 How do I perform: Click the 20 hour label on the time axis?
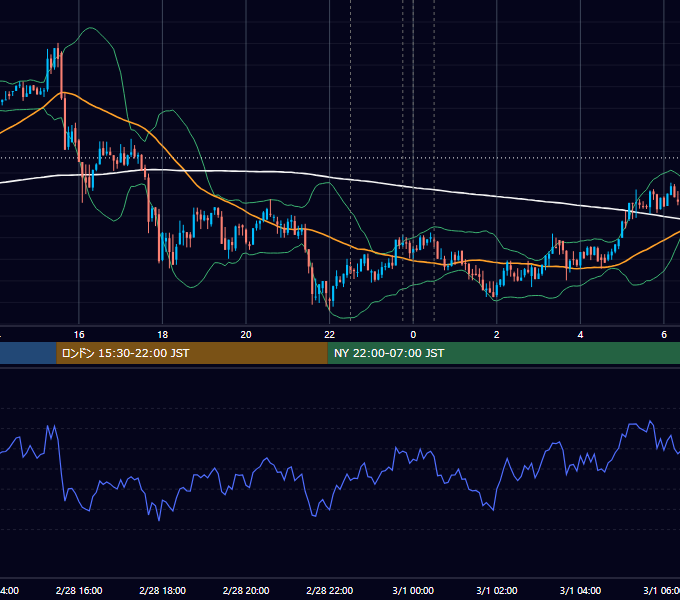click(246, 335)
